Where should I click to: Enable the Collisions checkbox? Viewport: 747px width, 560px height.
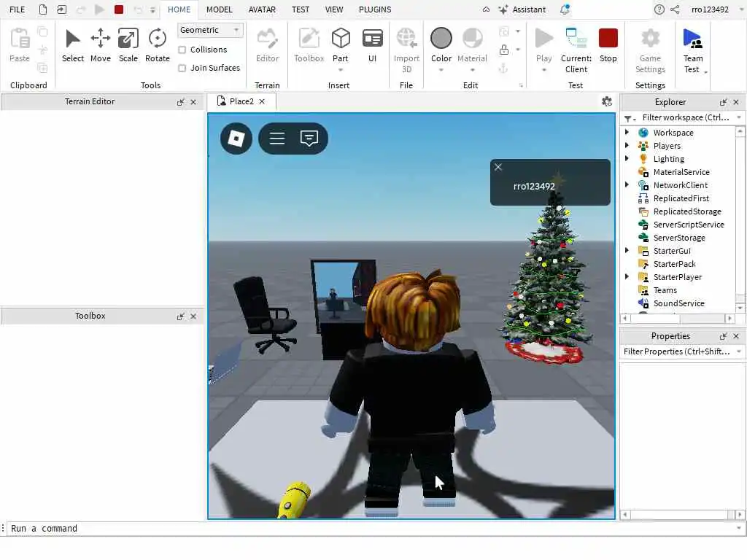182,50
